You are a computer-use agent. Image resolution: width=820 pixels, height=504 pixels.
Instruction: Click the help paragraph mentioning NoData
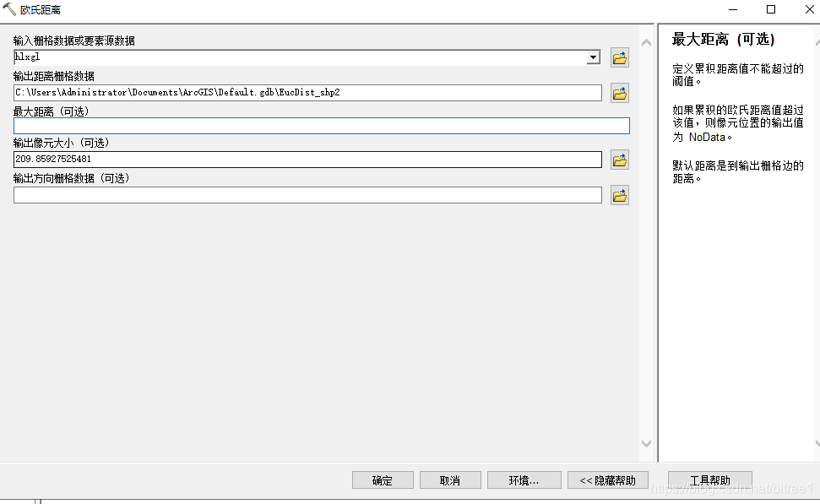tap(738, 123)
